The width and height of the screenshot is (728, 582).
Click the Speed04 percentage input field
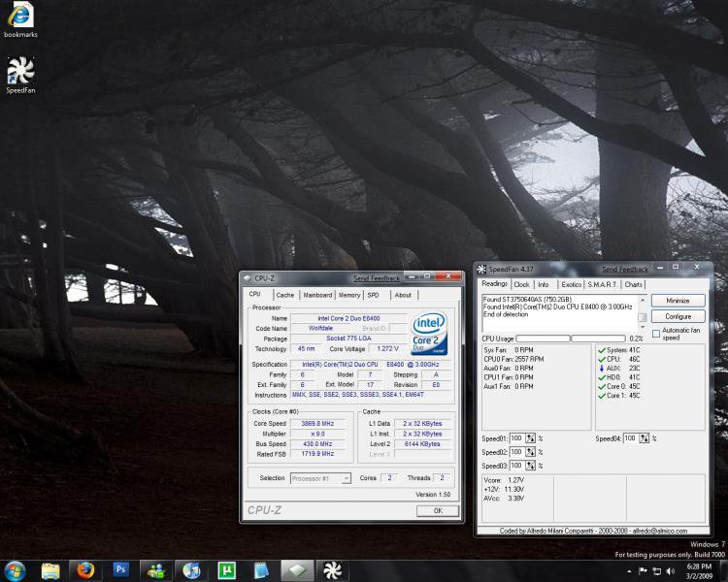coord(631,438)
